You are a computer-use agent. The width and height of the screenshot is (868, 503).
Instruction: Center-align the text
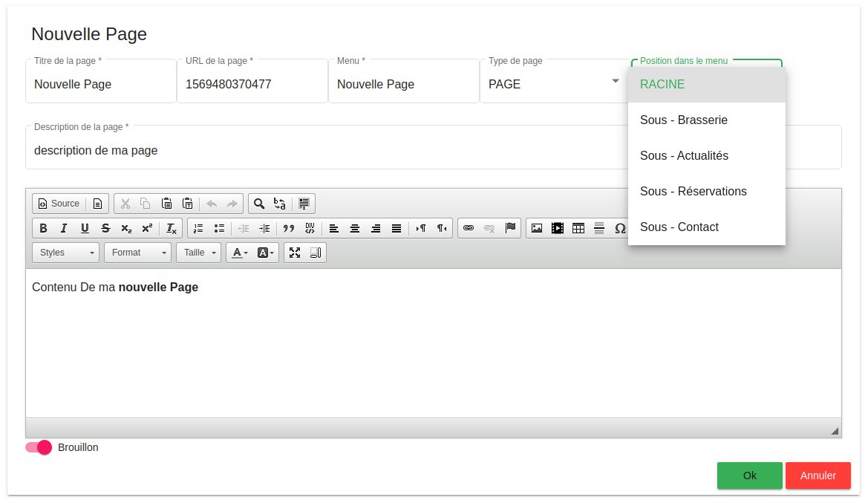pos(355,228)
